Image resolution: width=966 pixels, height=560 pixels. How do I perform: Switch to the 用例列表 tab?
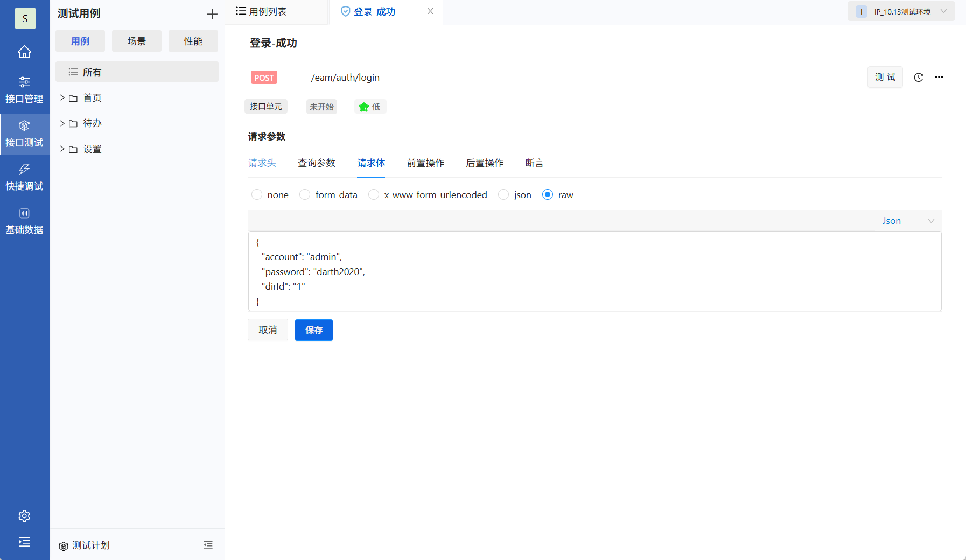268,11
